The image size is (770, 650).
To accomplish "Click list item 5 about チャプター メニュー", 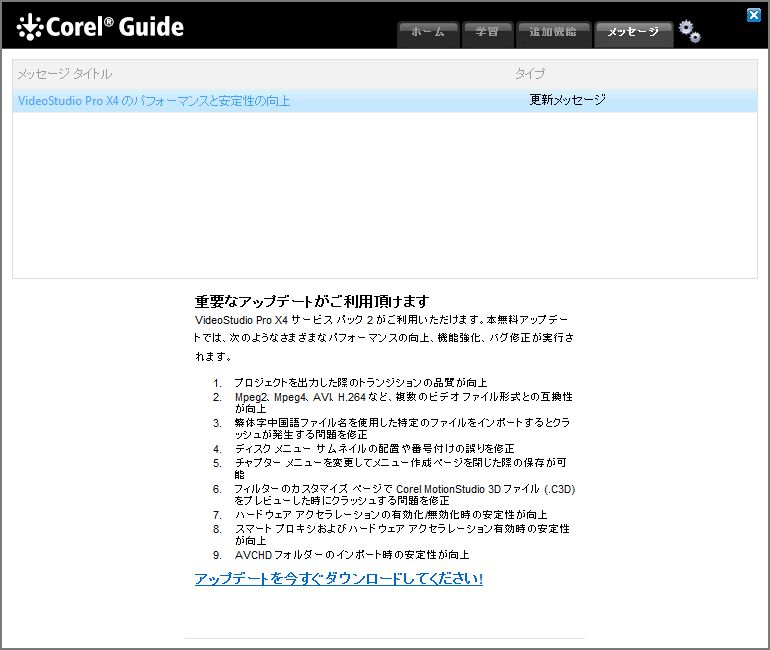I will coord(400,468).
